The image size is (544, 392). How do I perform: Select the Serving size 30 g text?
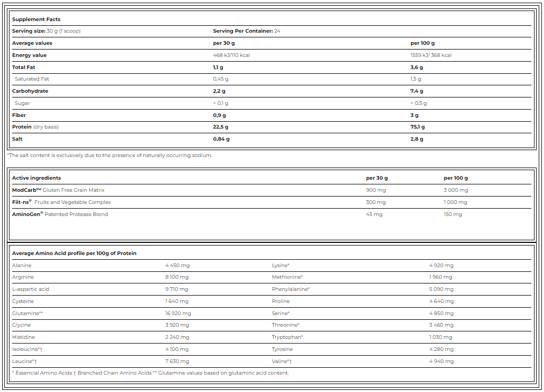(x=46, y=31)
